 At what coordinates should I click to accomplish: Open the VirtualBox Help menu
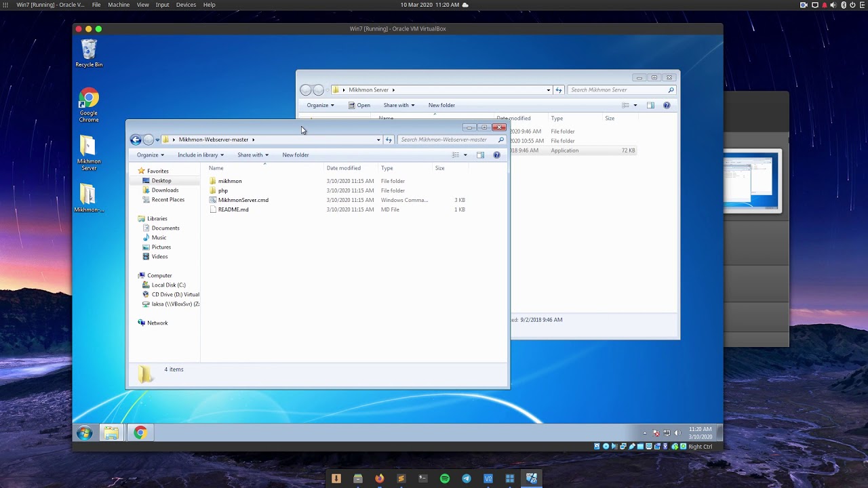coord(210,5)
